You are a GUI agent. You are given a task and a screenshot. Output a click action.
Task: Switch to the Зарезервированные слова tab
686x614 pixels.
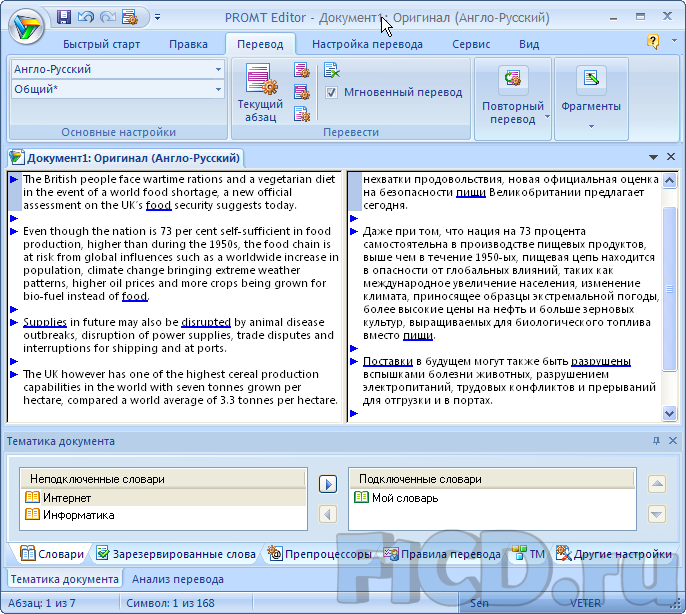click(176, 554)
